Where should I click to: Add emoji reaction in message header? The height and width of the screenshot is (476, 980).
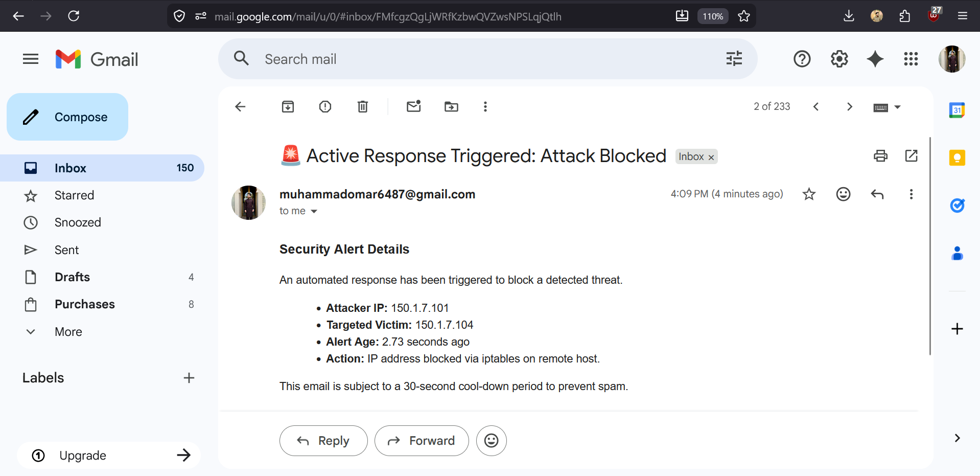[843, 194]
